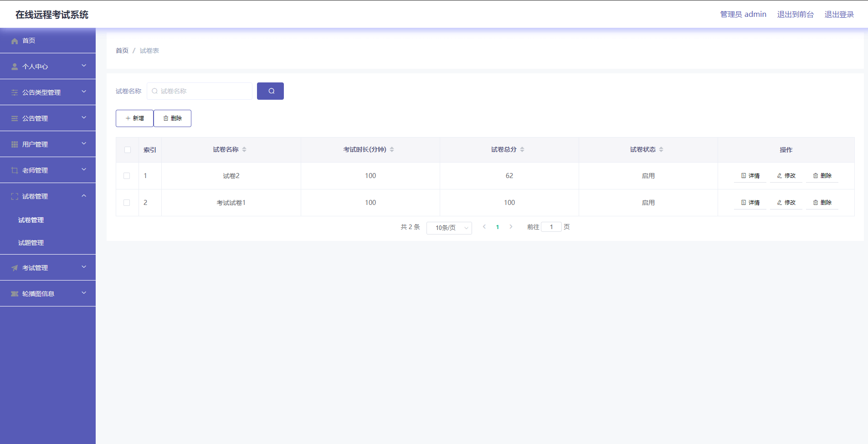Check the checkbox for 考试试卷1 row

(128, 203)
